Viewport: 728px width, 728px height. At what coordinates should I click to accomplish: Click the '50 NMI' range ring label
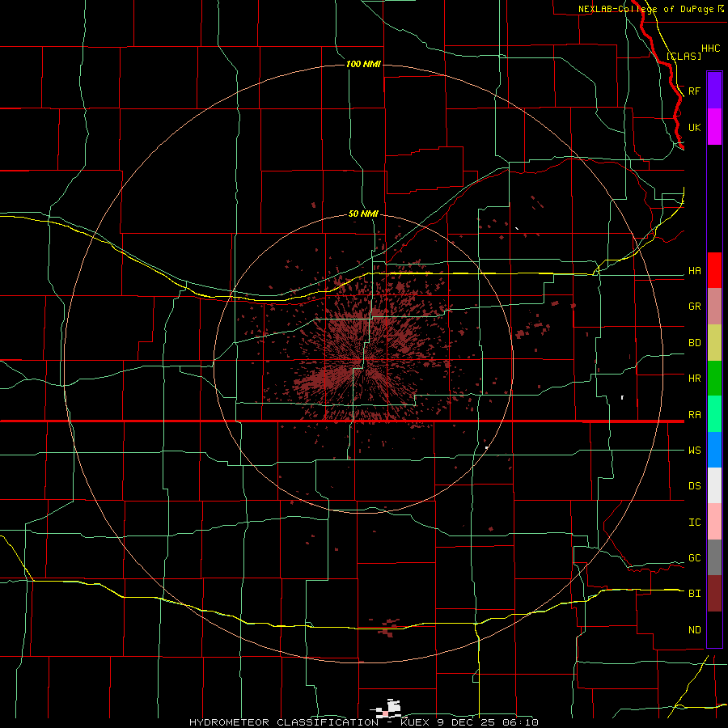click(363, 214)
